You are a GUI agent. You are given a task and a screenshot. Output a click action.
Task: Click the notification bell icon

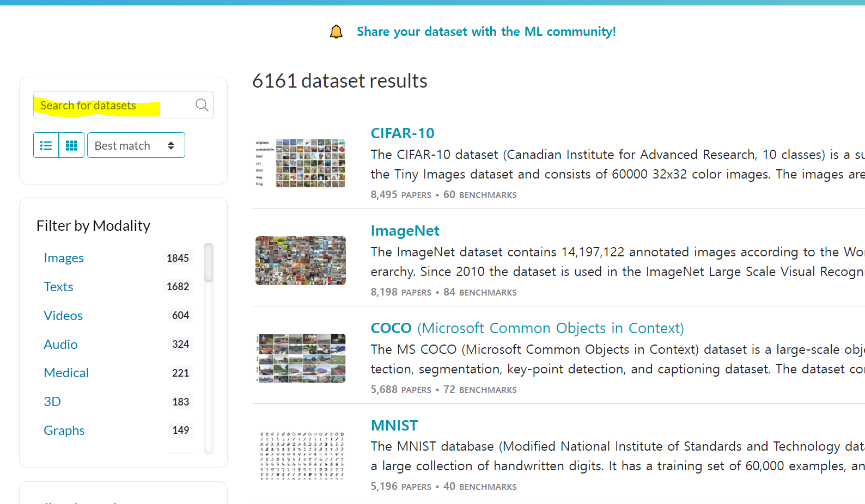point(337,32)
